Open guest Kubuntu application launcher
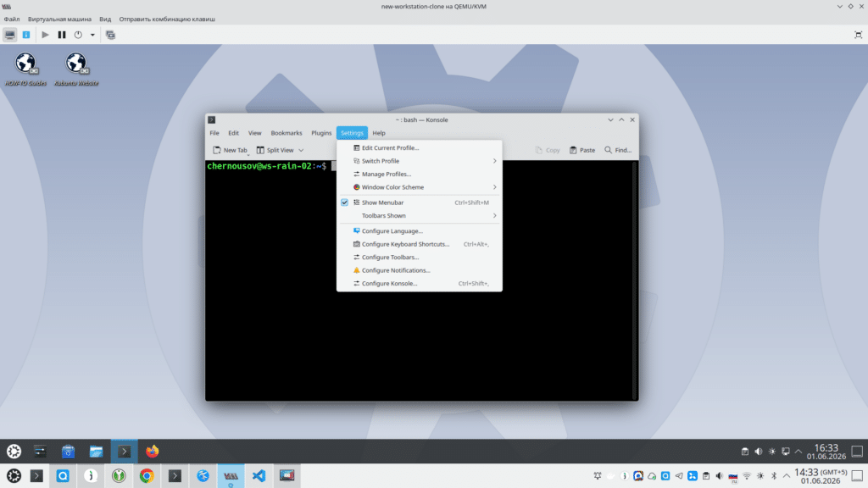 click(14, 452)
